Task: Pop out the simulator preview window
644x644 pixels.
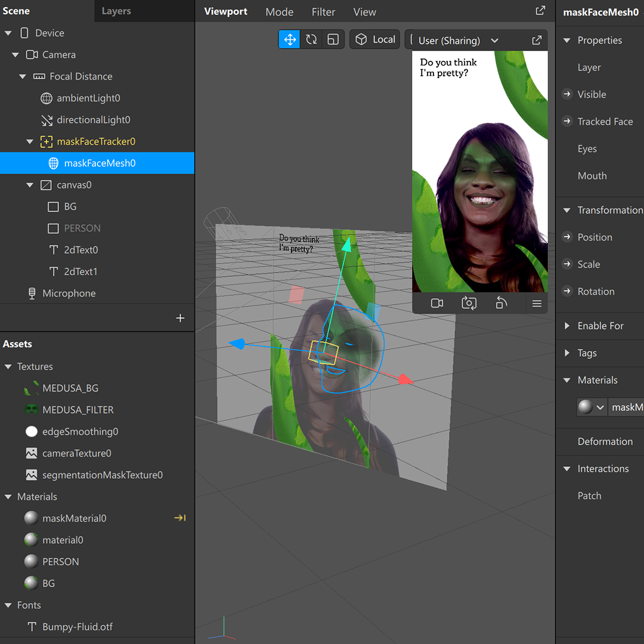Action: click(537, 40)
